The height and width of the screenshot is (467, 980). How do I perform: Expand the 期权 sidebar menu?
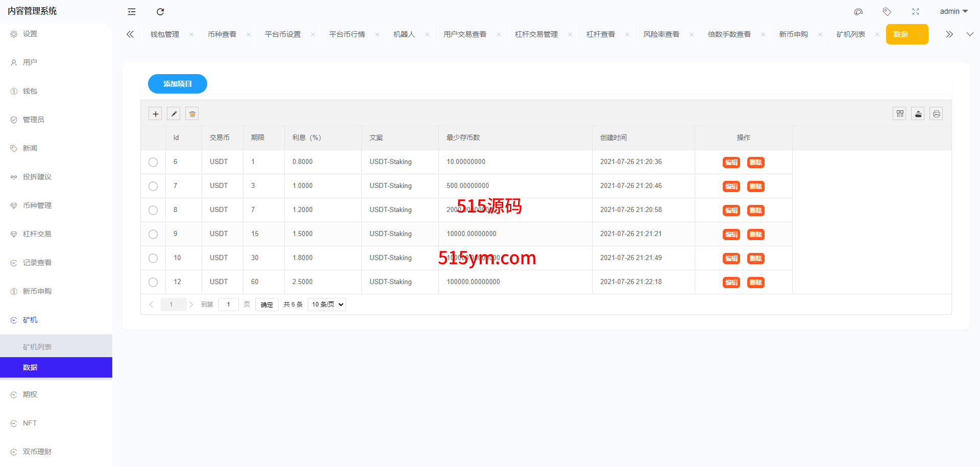(x=30, y=394)
